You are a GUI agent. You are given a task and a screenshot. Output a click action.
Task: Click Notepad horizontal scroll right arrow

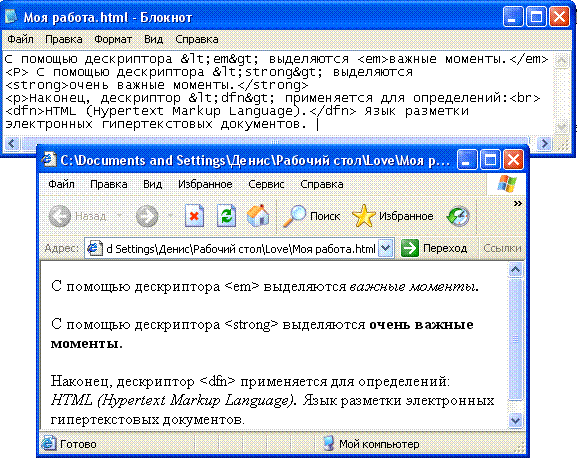544,143
